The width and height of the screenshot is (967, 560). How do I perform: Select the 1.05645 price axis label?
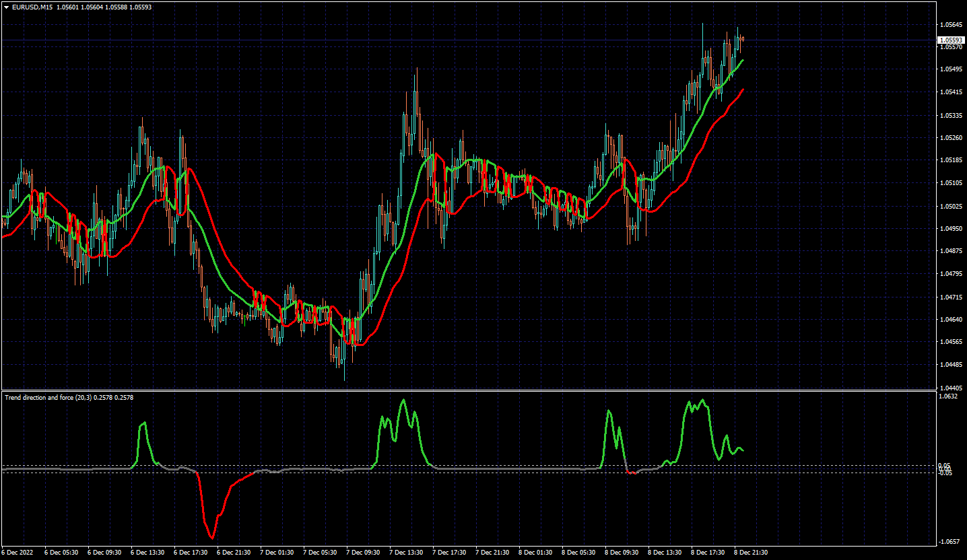(x=951, y=25)
